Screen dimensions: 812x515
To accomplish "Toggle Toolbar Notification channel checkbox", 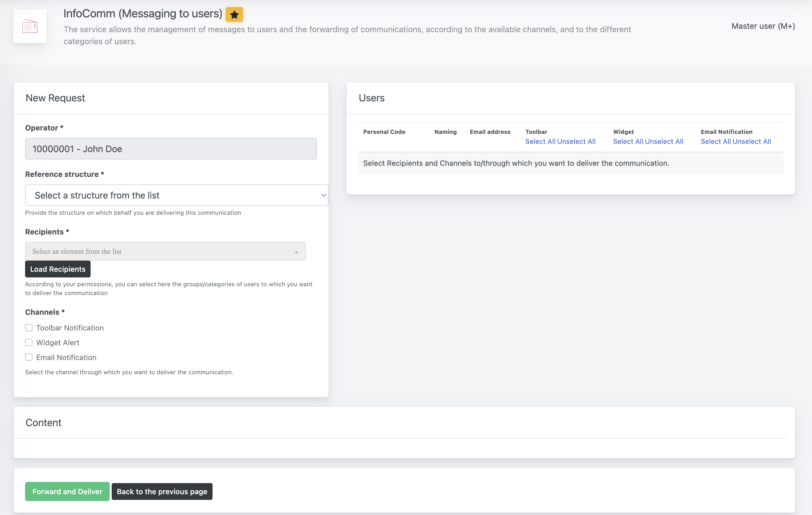I will 29,327.
